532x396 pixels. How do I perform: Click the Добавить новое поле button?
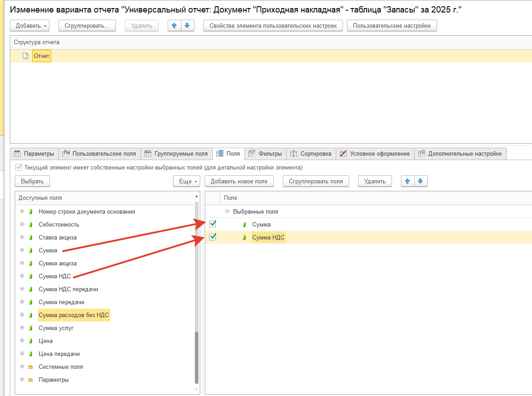coord(239,181)
